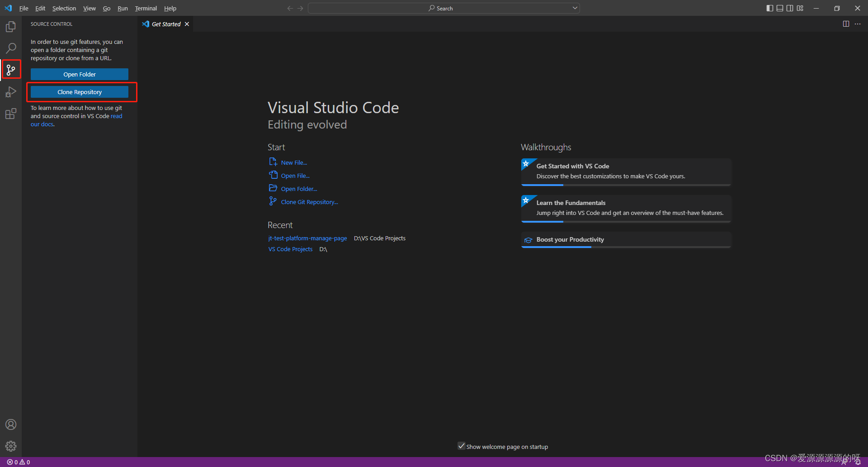Click the command center Search field
The image size is (868, 467).
tap(443, 8)
